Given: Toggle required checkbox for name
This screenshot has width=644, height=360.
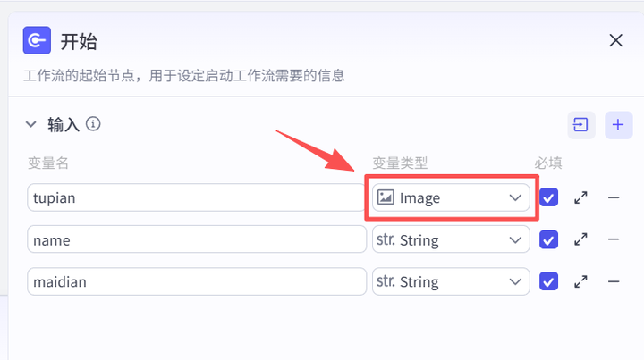Looking at the screenshot, I should point(548,239).
